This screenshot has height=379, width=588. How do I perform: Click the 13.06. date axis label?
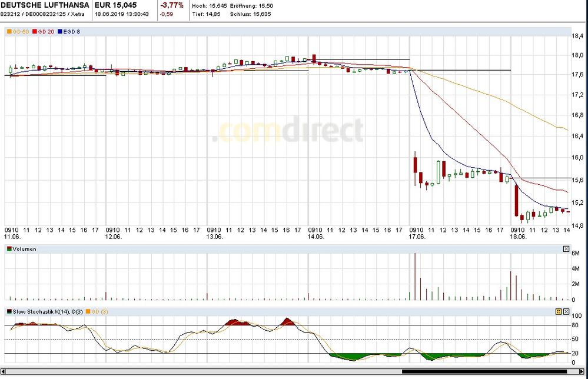214,237
